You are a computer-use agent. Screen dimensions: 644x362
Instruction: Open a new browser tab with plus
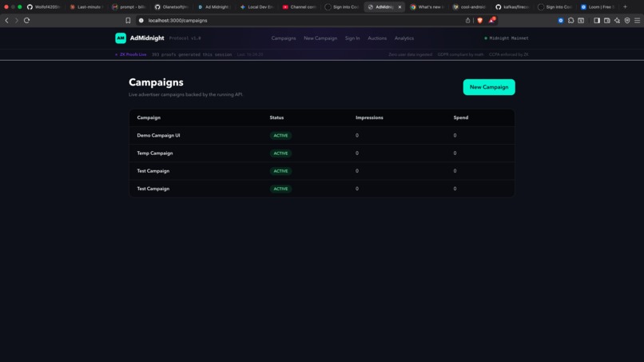625,6
